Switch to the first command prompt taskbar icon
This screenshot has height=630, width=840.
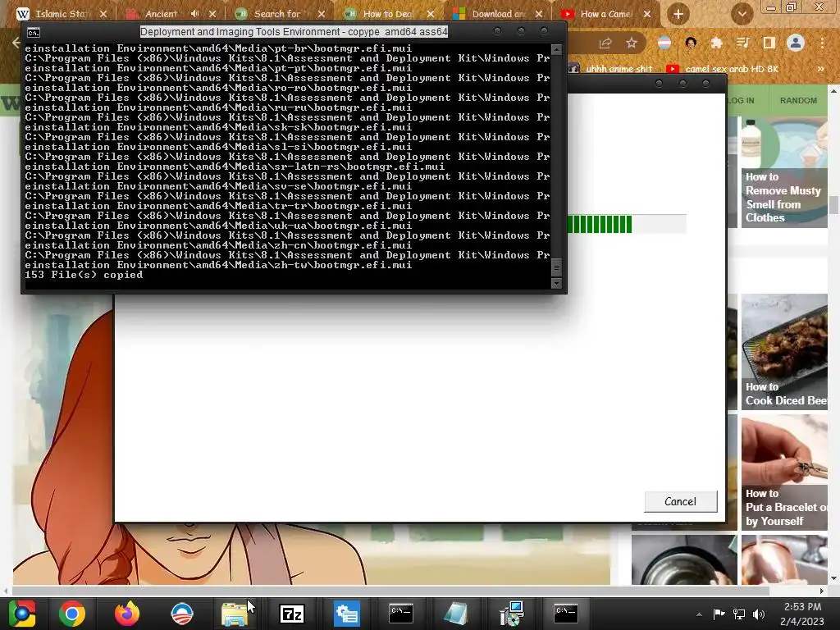[400, 614]
